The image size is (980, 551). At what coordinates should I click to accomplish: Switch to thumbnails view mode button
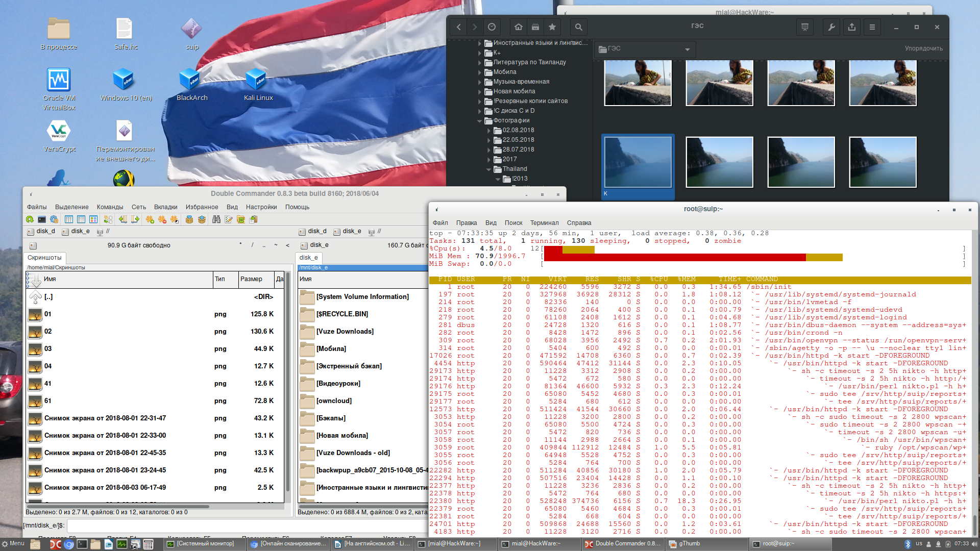coord(93,219)
